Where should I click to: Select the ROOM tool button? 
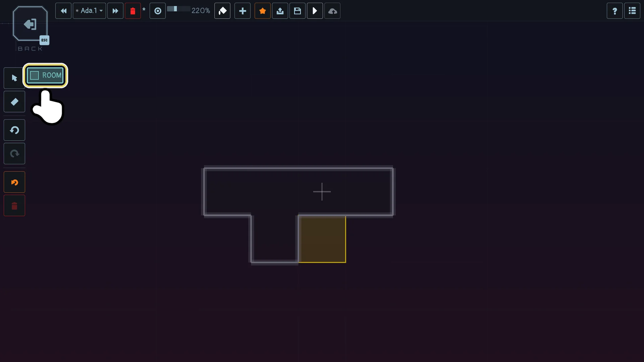click(x=46, y=75)
